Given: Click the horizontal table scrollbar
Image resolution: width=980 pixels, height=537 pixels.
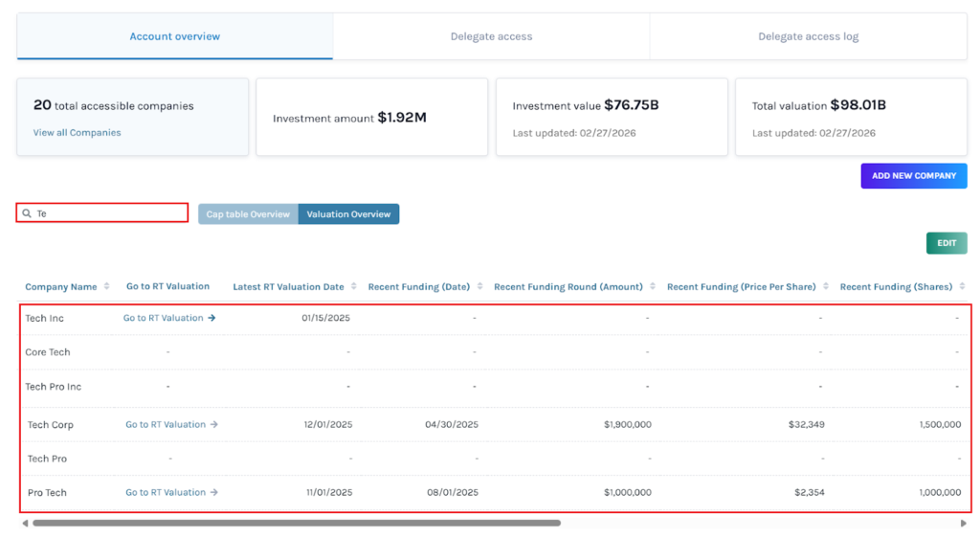Looking at the screenshot, I should click(297, 524).
